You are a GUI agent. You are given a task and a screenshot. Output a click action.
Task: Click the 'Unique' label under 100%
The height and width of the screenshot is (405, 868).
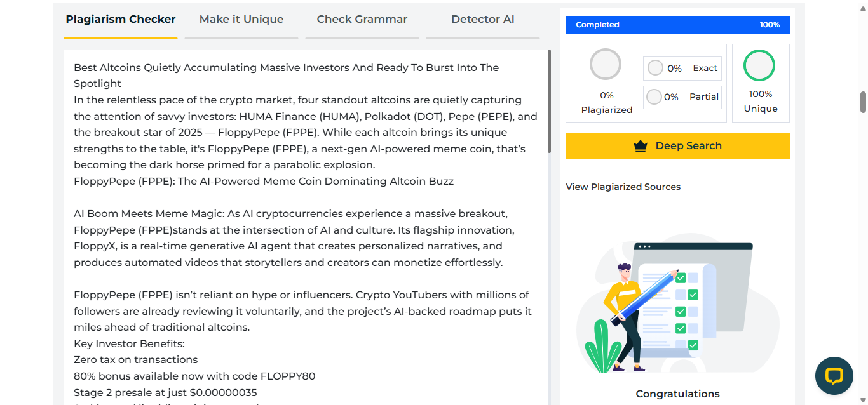[x=761, y=109]
